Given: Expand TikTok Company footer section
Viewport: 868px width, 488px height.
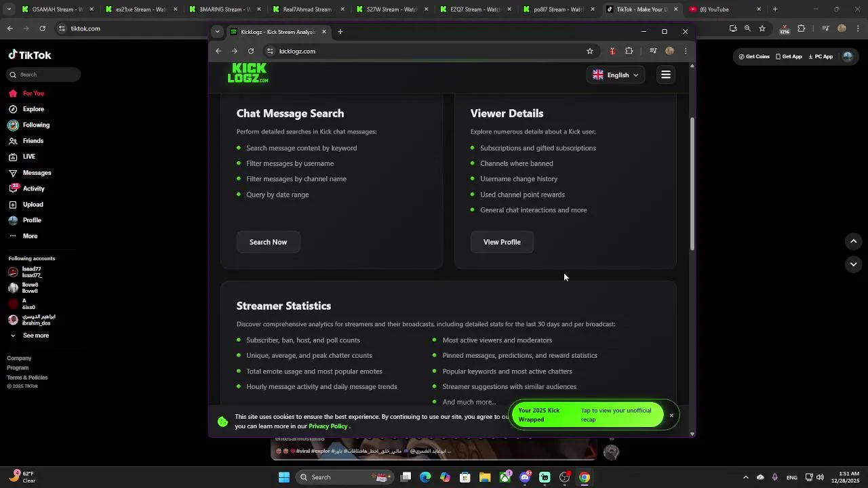Looking at the screenshot, I should [x=19, y=358].
